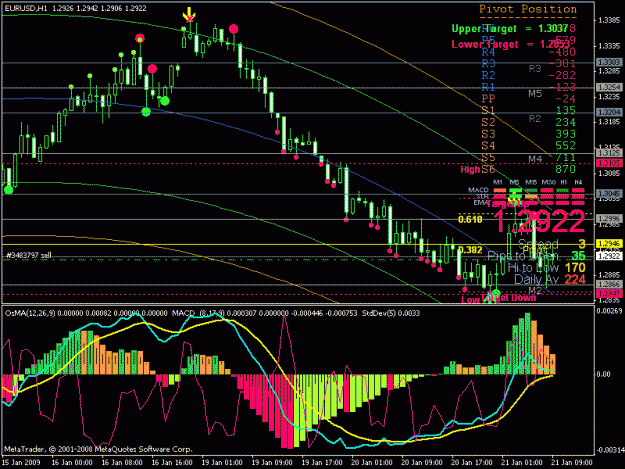Select the 1.3254 price tag on axis

[x=609, y=87]
